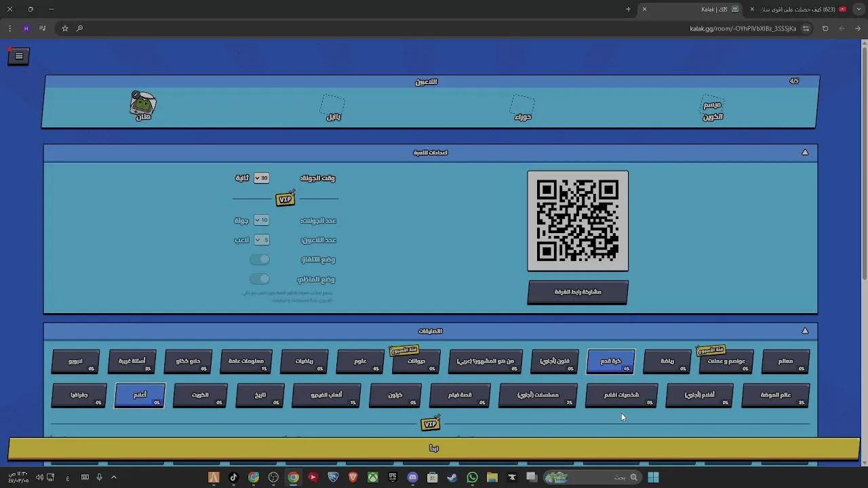Choose the شخصيات افلام category button

pos(621,395)
